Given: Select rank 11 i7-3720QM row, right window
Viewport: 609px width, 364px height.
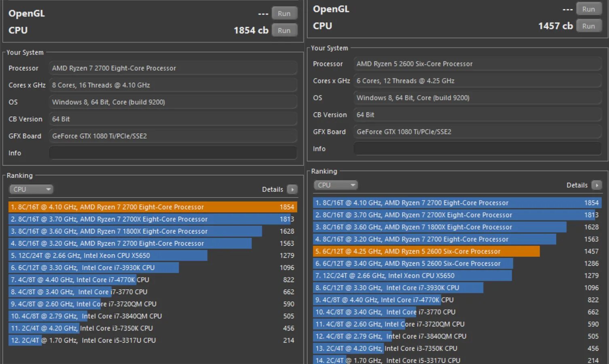Looking at the screenshot, I should tap(457, 324).
